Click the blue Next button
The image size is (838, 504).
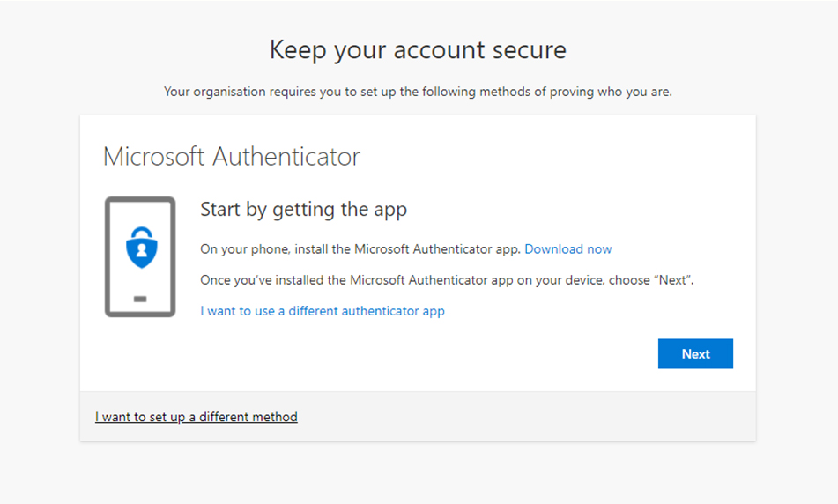pyautogui.click(x=695, y=353)
